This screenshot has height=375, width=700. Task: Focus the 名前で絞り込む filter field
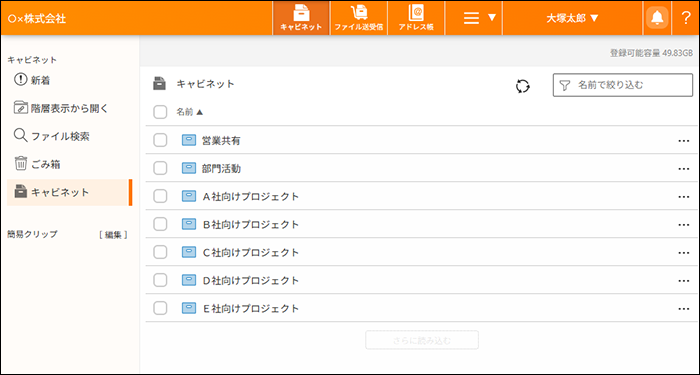tap(623, 85)
